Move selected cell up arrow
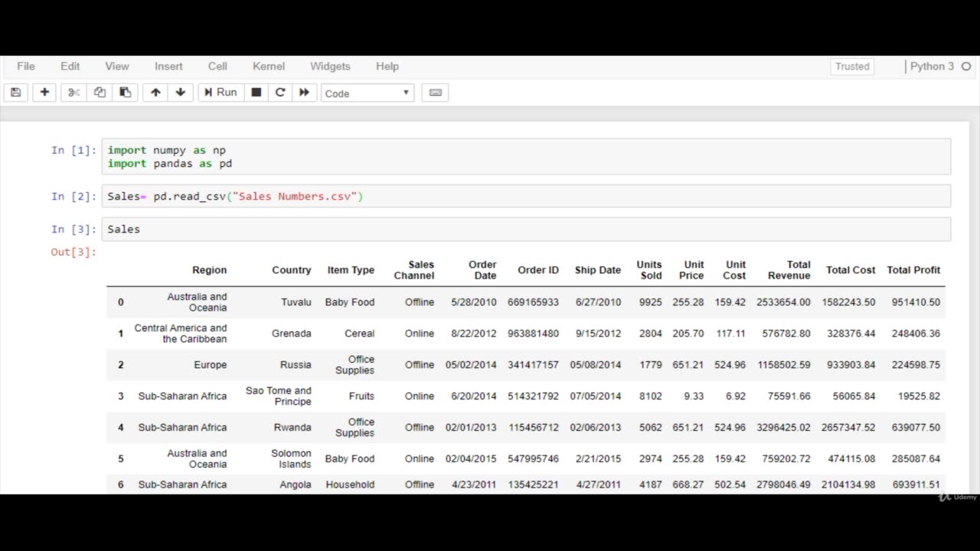This screenshot has width=980, height=551. [x=155, y=93]
